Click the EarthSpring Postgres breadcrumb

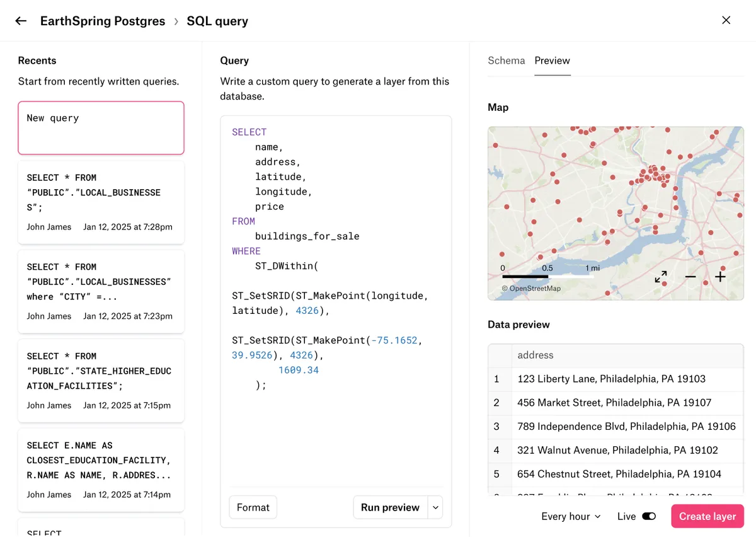103,21
